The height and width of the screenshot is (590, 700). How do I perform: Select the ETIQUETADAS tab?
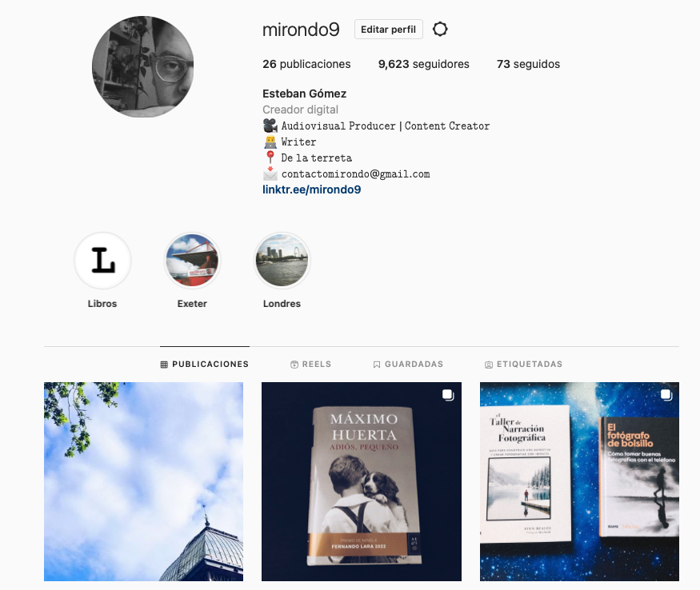[524, 365]
